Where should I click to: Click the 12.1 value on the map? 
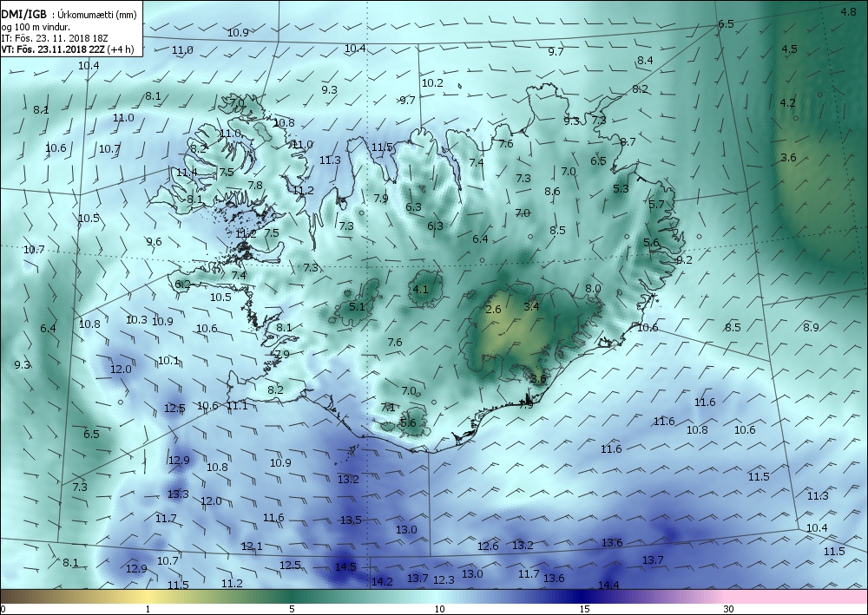tap(252, 546)
